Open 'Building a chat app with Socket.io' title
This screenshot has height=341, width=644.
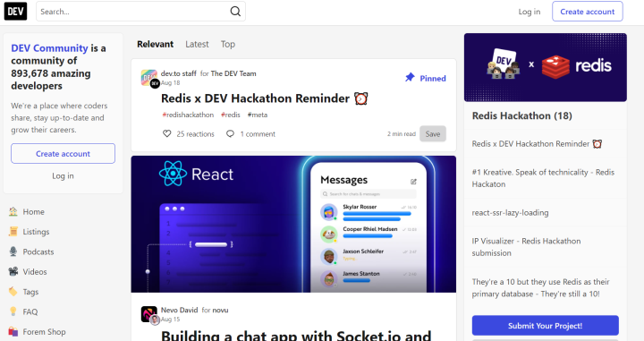(x=296, y=336)
